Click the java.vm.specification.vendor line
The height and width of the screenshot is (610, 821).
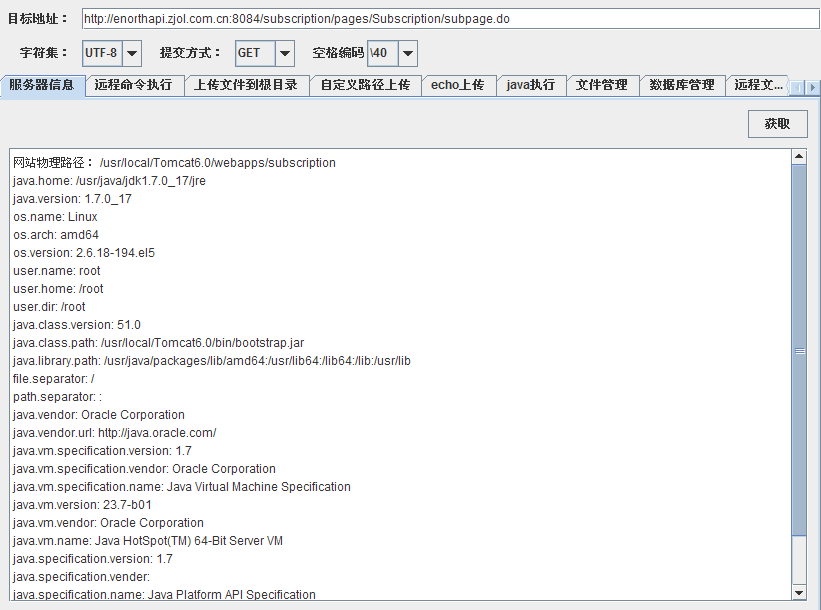145,469
